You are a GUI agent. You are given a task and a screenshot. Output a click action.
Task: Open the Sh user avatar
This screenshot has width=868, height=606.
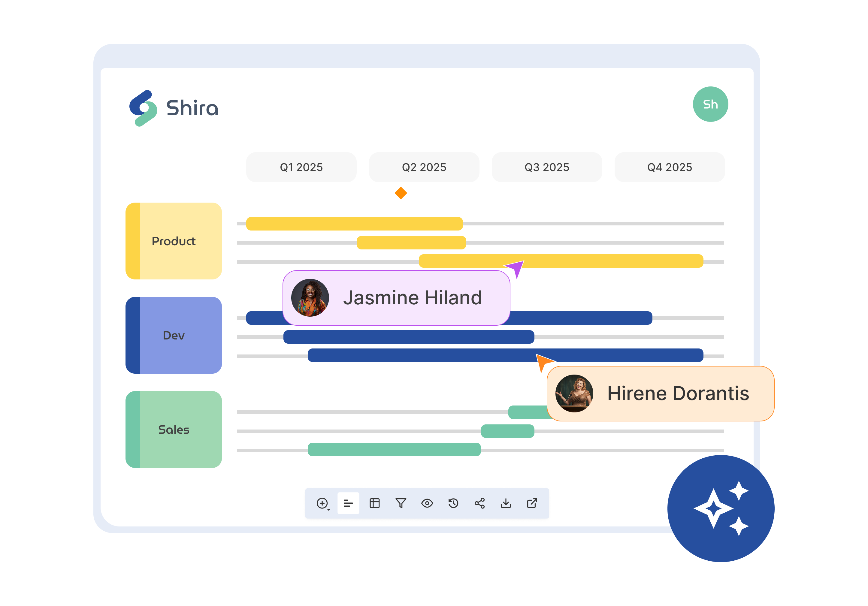click(710, 104)
